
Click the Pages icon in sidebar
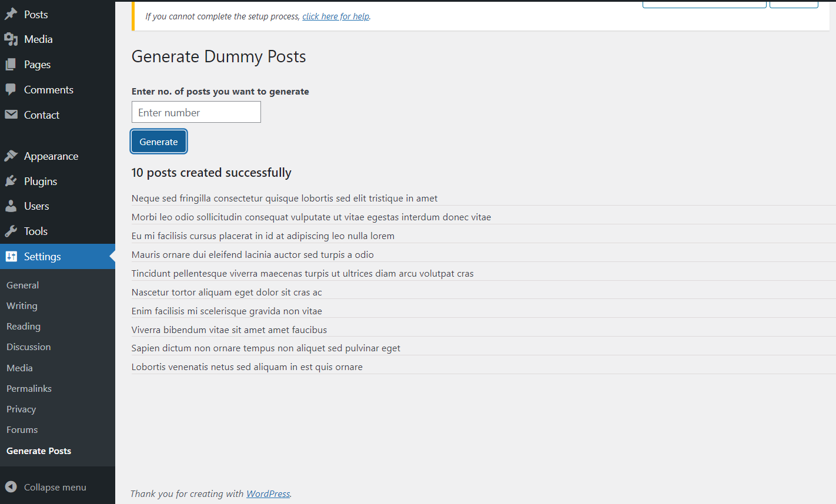pos(11,64)
